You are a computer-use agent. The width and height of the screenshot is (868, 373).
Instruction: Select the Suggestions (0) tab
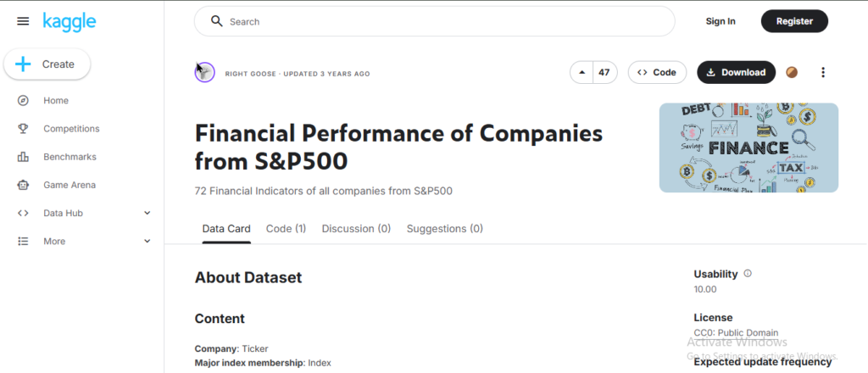tap(444, 229)
